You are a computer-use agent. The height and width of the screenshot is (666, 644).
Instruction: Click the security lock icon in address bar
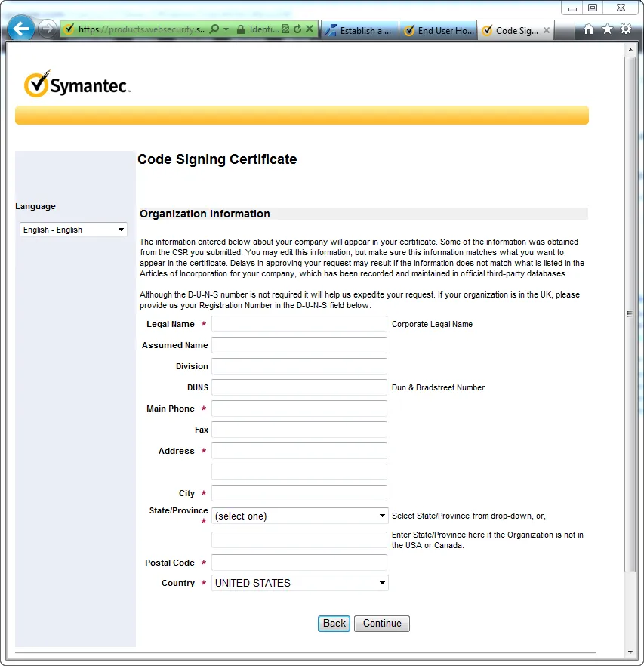(240, 29)
